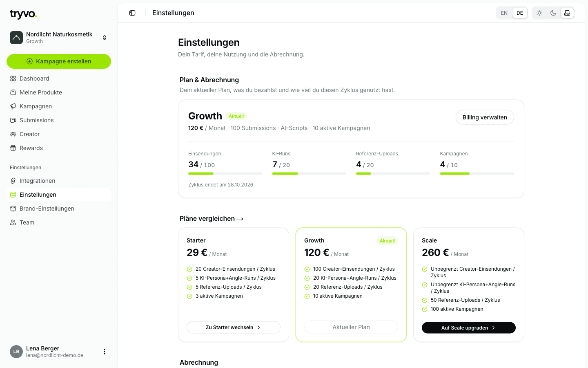588x368 pixels.
Task: Click the Referenz-Uploads usage progress bar
Action: tap(393, 174)
